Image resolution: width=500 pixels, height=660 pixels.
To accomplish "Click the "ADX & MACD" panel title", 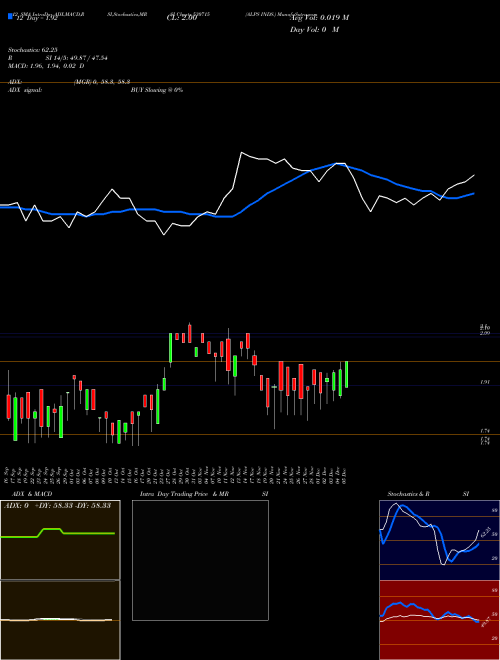I will point(32,494).
